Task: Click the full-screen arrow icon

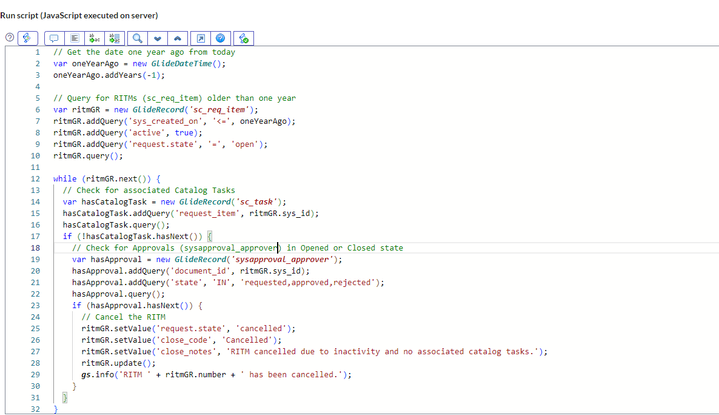Action: (200, 38)
